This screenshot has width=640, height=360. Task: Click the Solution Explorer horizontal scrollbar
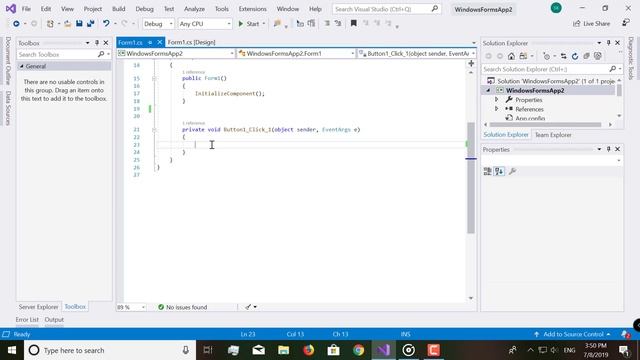pos(545,124)
